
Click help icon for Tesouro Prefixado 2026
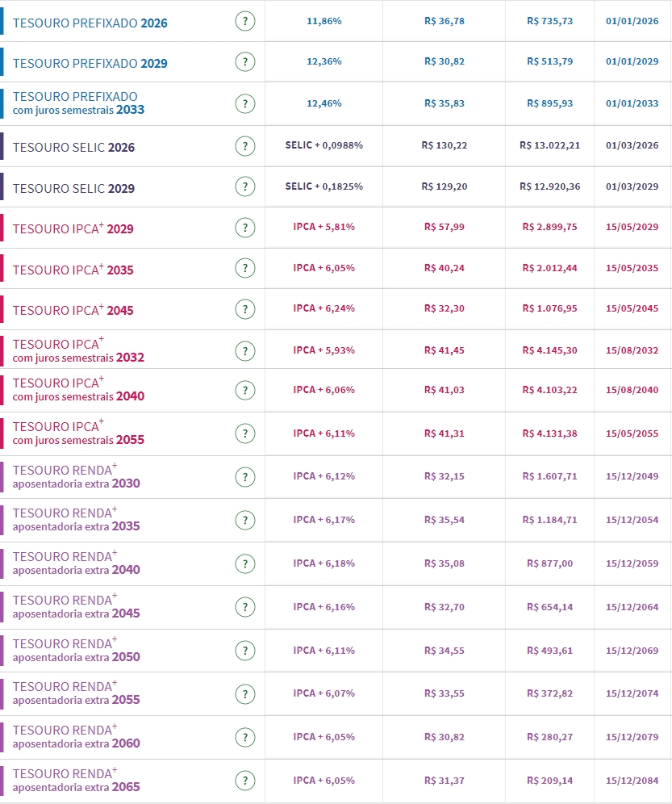point(245,22)
